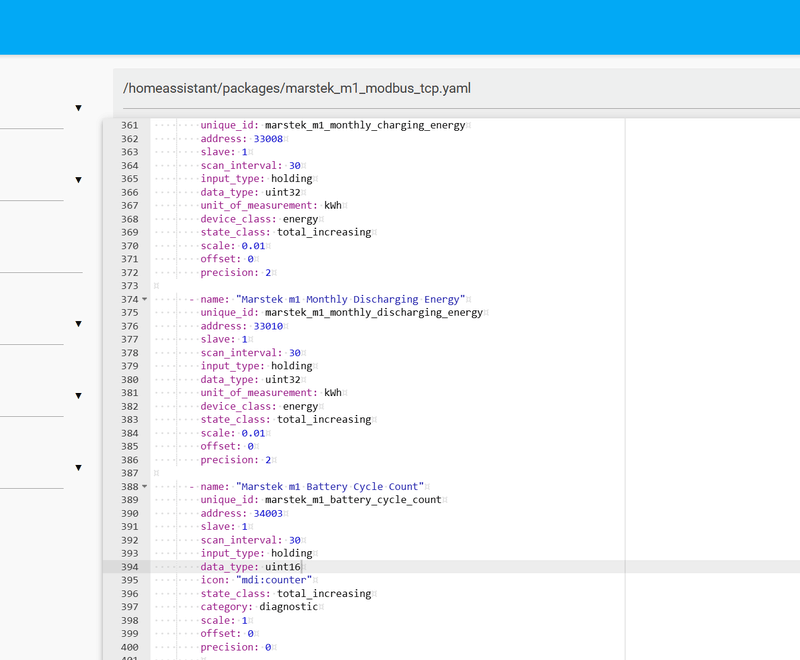The height and width of the screenshot is (660, 800).
Task: Click scale: 0.01 on line 384
Action: pos(233,433)
